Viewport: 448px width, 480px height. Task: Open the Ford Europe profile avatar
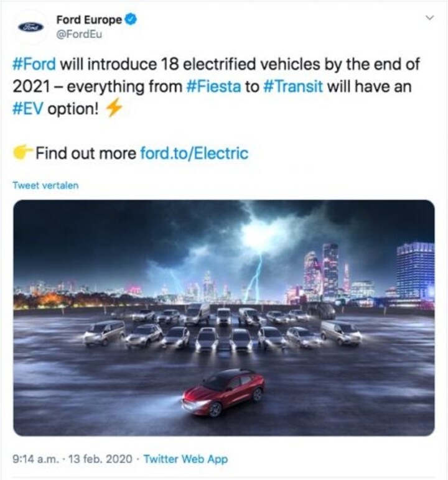click(x=30, y=27)
